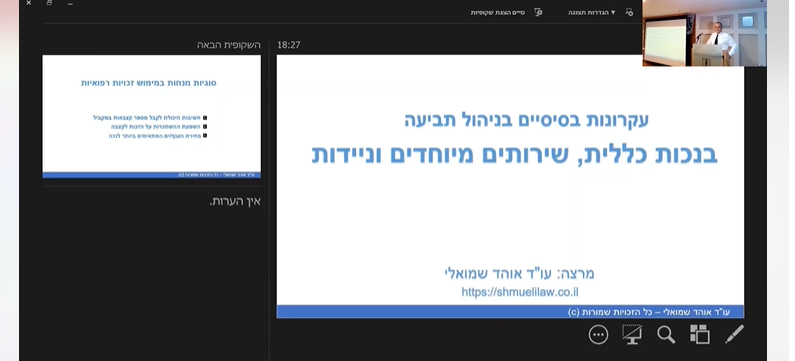Click the next slide preview thumbnail
Viewport: 795px width, 361px height.
152,117
